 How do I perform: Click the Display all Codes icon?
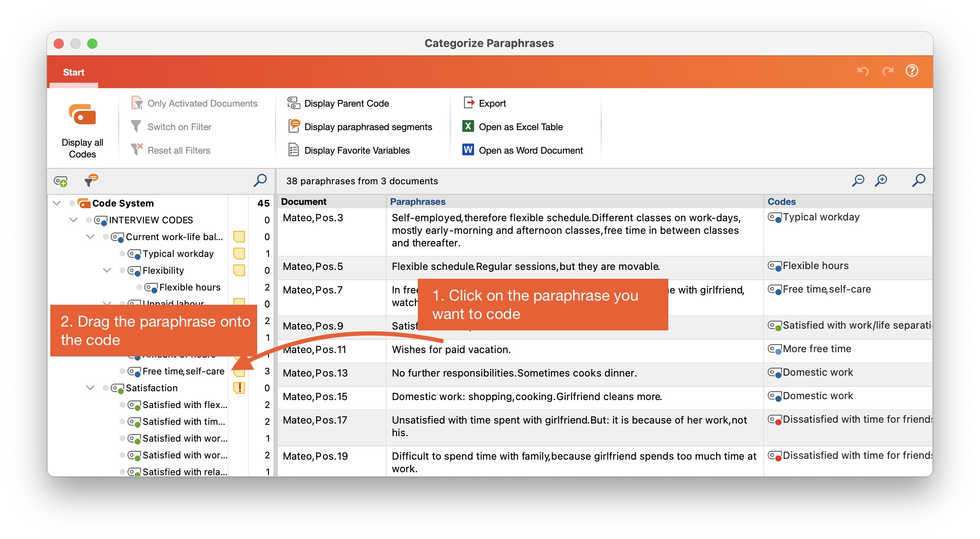[82, 115]
